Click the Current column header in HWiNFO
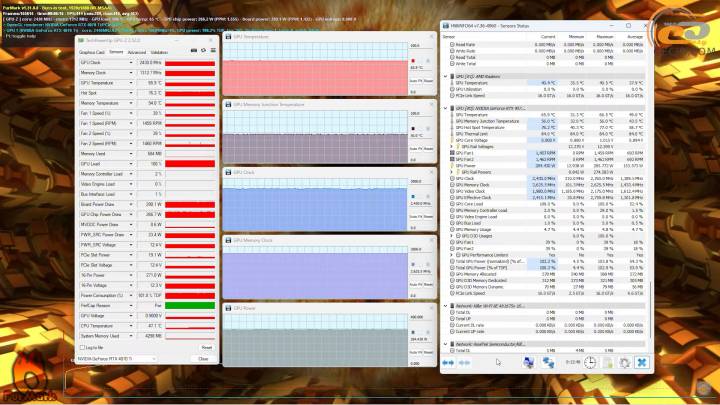Image resolution: width=720 pixels, height=405 pixels. click(x=548, y=37)
